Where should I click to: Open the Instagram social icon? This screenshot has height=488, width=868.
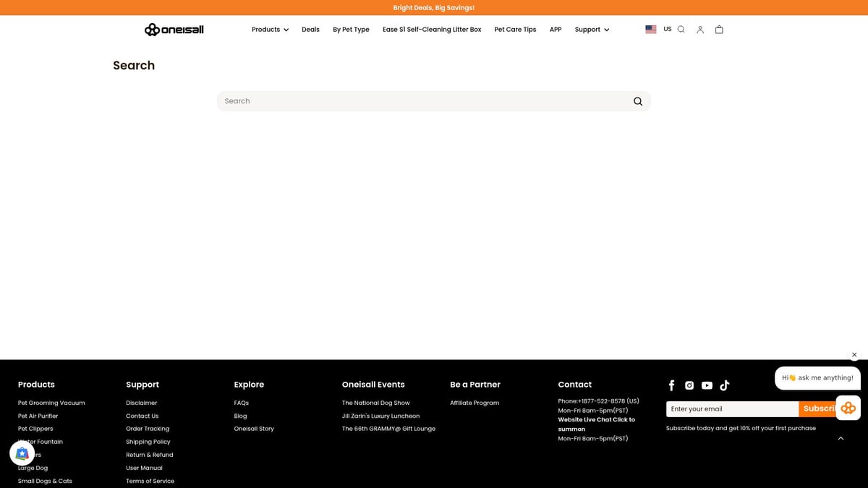pos(689,385)
